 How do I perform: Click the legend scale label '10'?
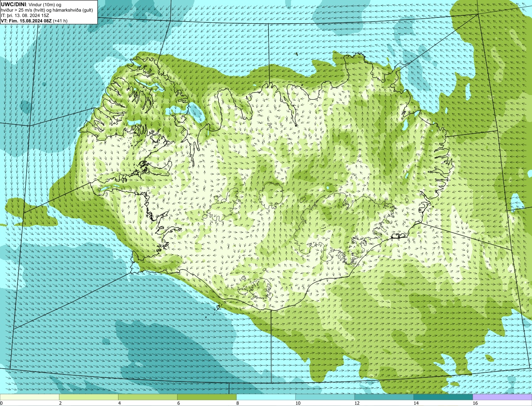point(298,403)
